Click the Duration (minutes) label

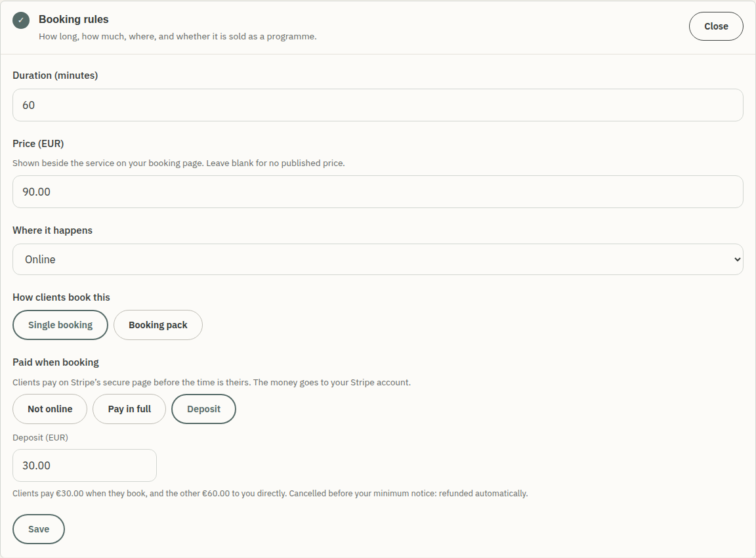tap(55, 75)
